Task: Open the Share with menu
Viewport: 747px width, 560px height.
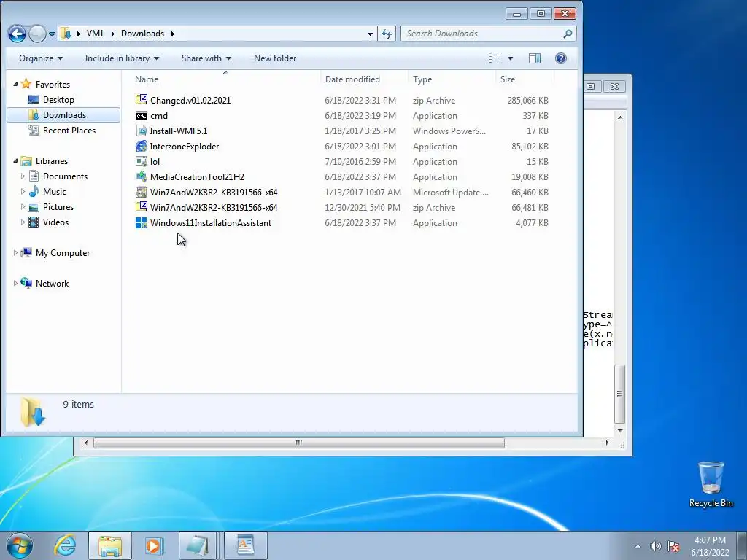Action: click(206, 58)
